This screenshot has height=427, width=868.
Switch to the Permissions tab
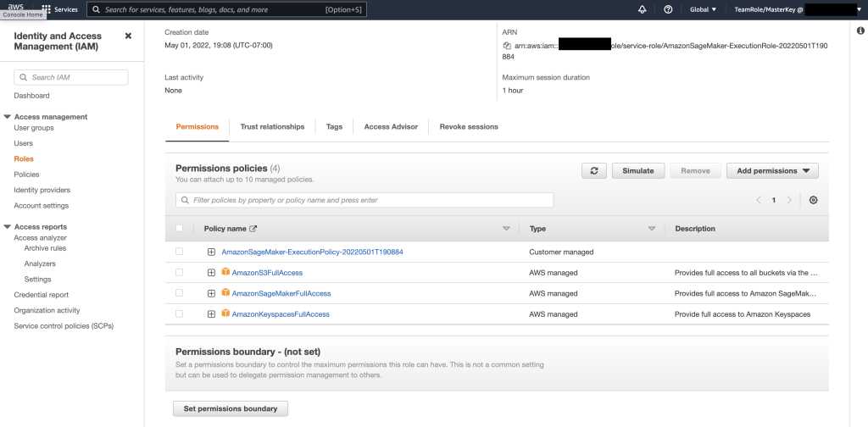pyautogui.click(x=197, y=127)
